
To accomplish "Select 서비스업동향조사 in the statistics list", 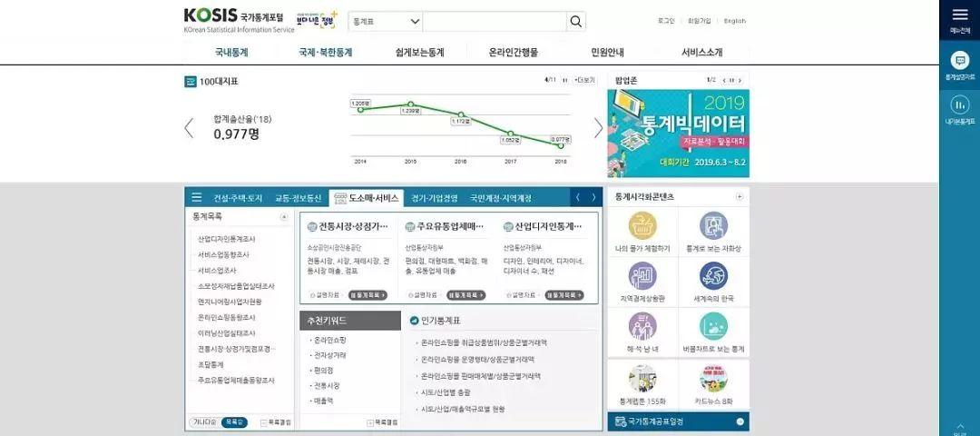I will 223,255.
